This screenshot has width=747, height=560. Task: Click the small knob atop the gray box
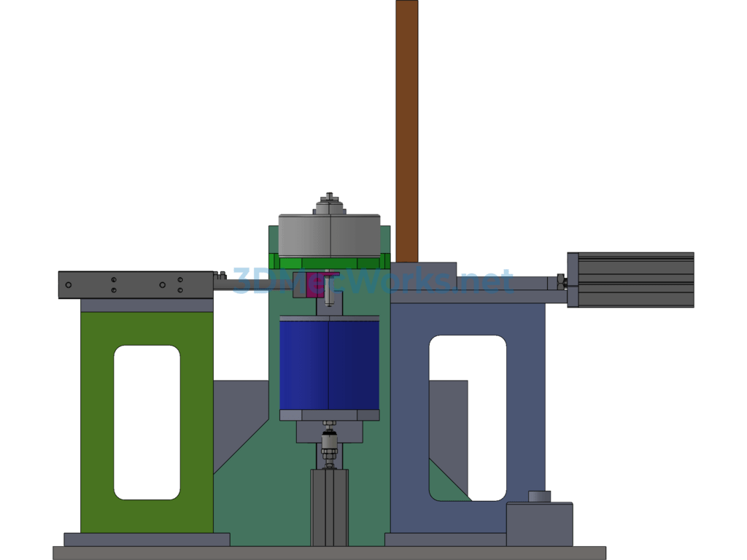(539, 497)
